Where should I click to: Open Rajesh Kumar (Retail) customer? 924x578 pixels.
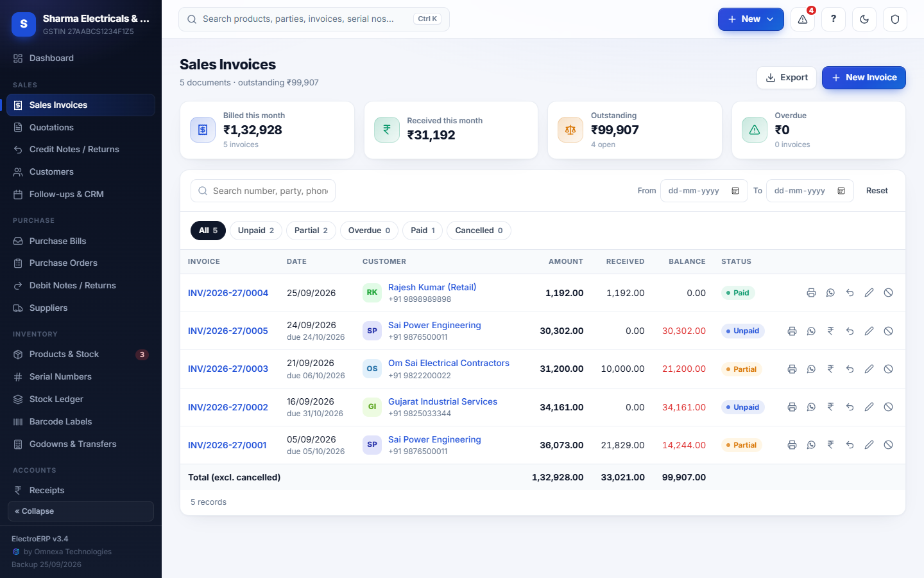click(x=432, y=287)
